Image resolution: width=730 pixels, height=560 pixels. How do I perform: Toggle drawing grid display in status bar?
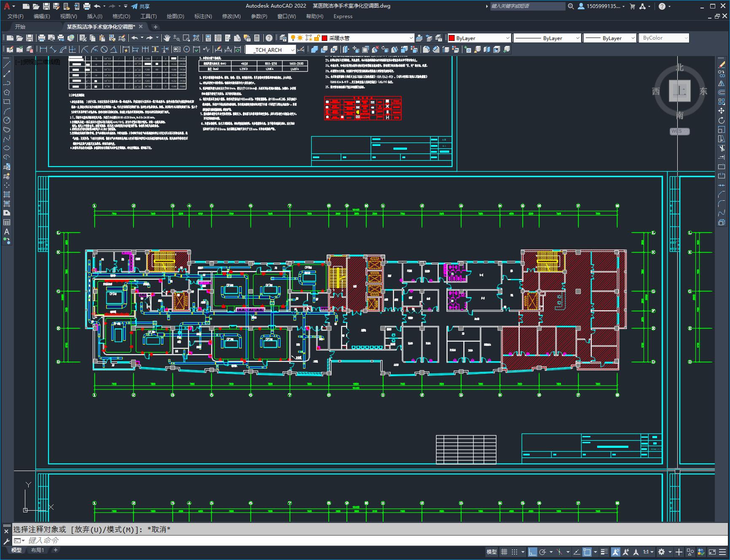point(504,552)
